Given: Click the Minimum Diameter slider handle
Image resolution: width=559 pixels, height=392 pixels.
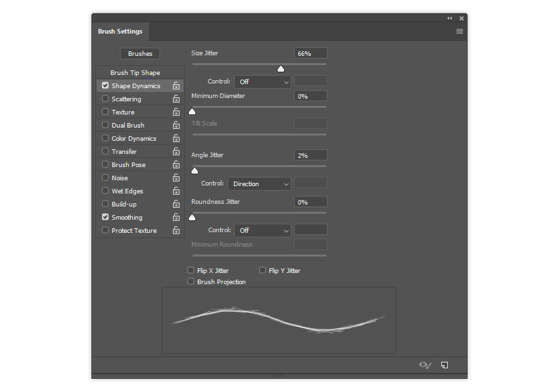Looking at the screenshot, I should tap(192, 112).
